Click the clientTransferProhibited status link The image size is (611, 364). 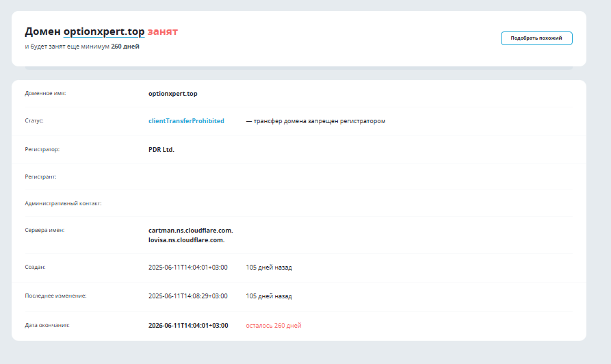click(x=186, y=121)
